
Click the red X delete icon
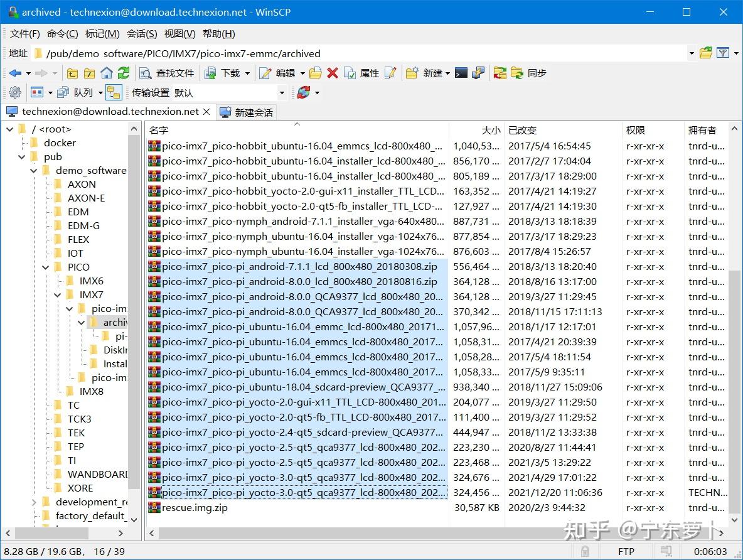click(x=333, y=73)
